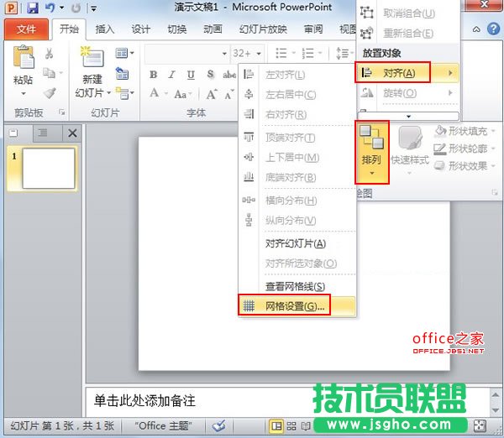504x438 pixels.
Task: Toggle Underline formatting
Action: (191, 75)
